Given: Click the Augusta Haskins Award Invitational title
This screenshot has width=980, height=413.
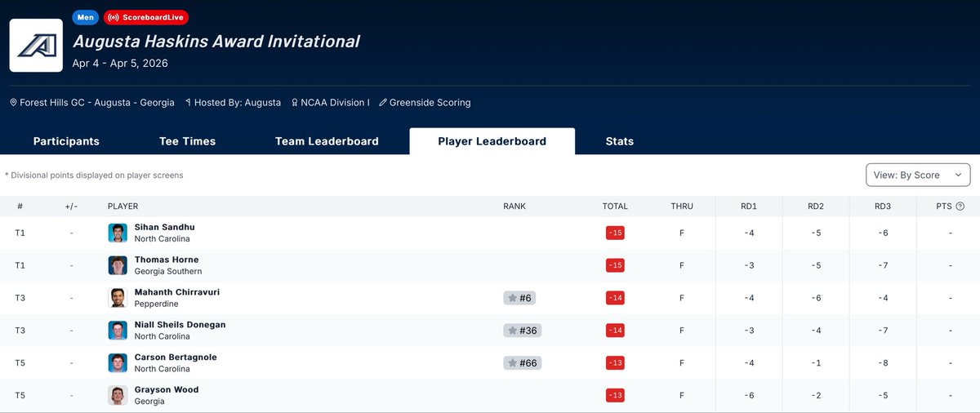Looking at the screenshot, I should (216, 41).
